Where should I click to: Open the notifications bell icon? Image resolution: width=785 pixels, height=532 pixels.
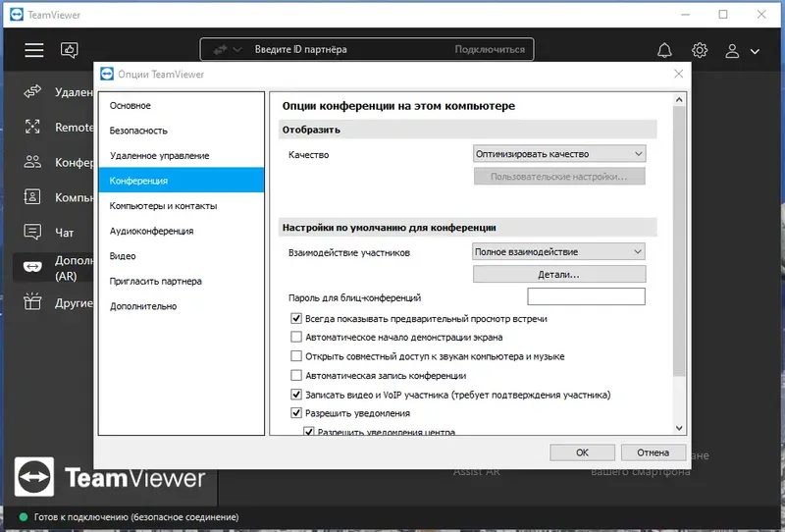[664, 50]
